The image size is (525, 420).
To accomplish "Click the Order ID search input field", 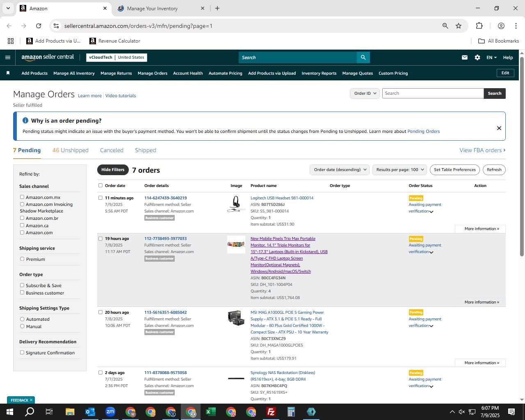I will coord(433,94).
